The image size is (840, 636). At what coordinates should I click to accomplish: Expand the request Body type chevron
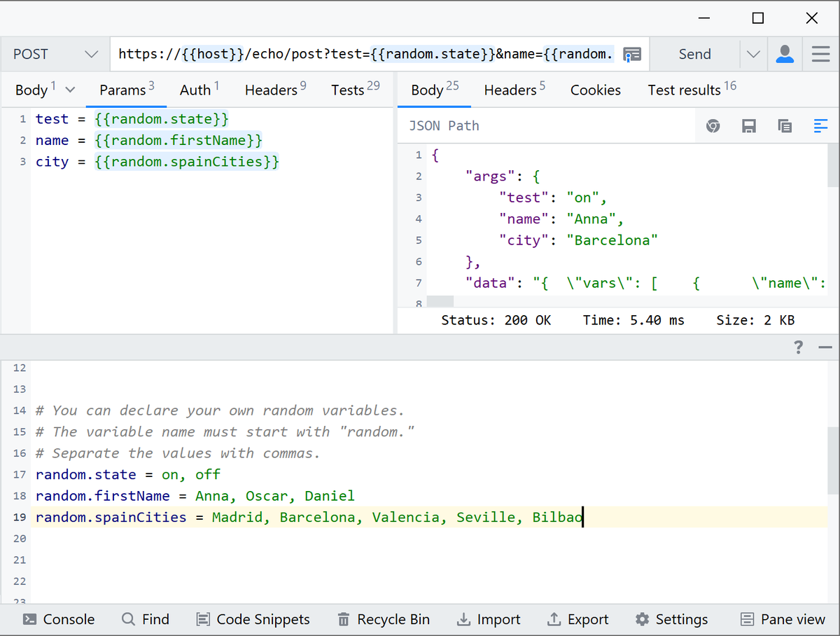click(x=70, y=90)
